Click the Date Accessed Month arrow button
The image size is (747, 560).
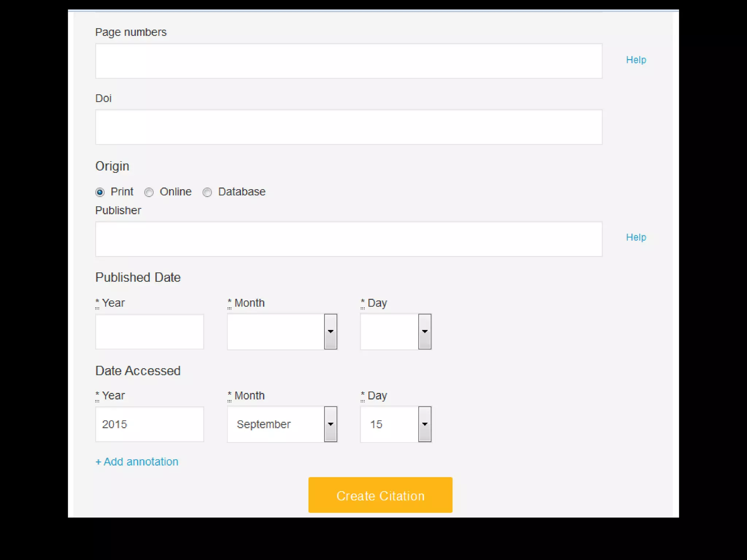[x=330, y=424]
